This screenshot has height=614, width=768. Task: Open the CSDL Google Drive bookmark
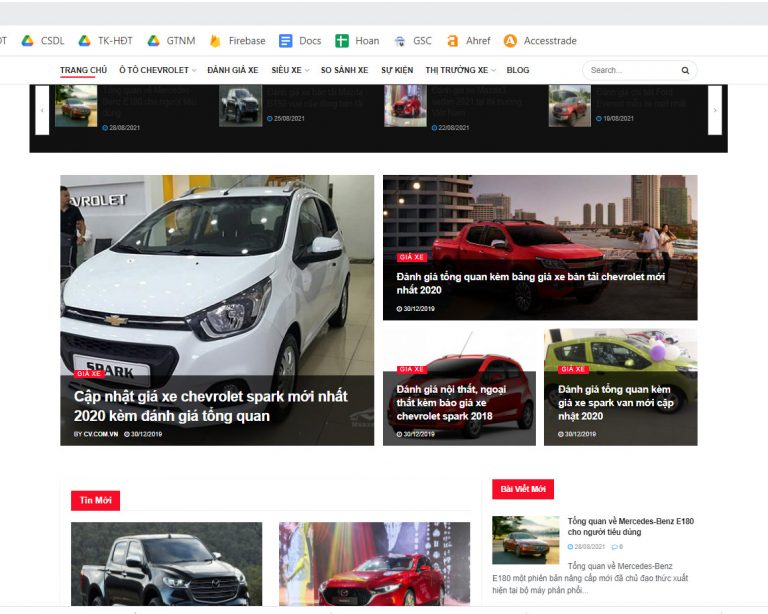tap(43, 41)
